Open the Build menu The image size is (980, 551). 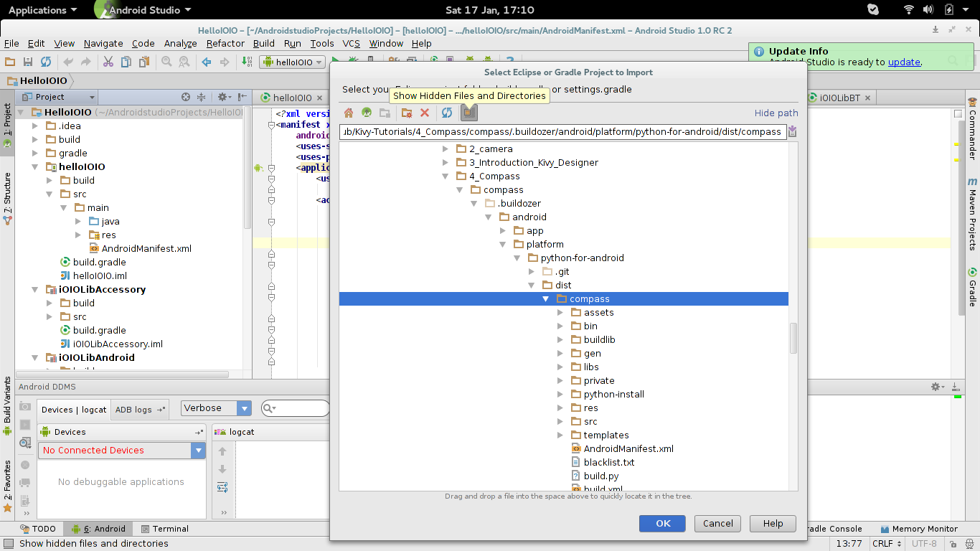point(264,43)
